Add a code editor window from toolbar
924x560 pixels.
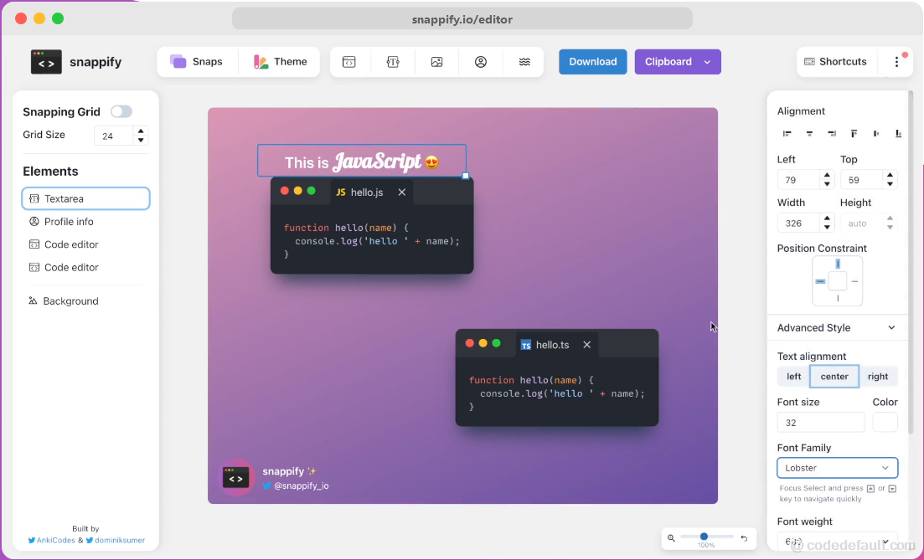click(349, 62)
